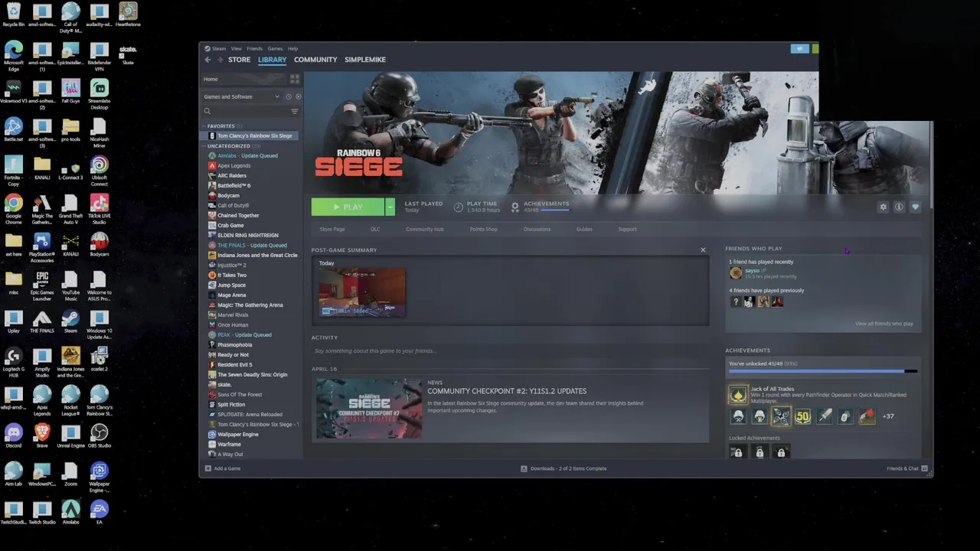980x551 pixels.
Task: Open Epic Games Launcher desktop shortcut
Action: click(42, 283)
